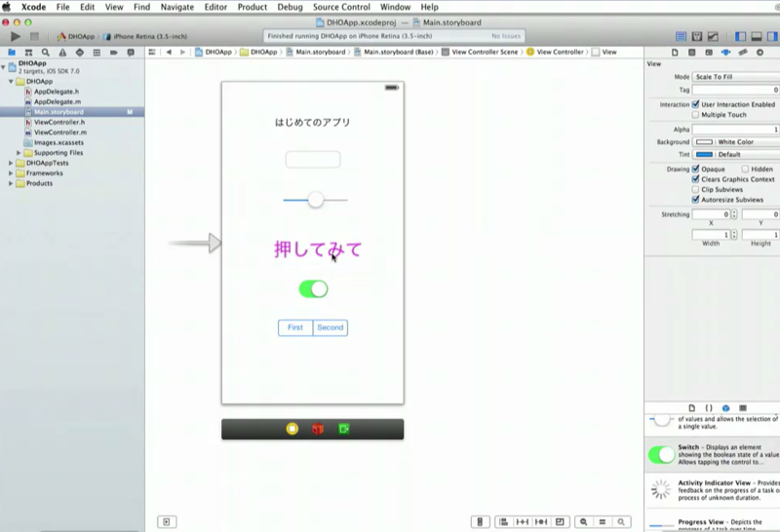This screenshot has height=532, width=780.
Task: Check the Hidden checkbox
Action: [745, 169]
